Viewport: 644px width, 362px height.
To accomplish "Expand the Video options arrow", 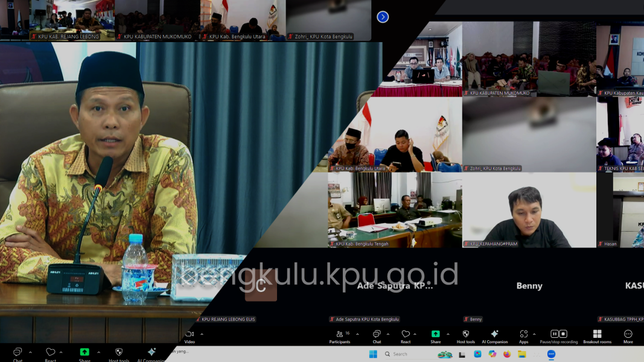I will tap(202, 334).
